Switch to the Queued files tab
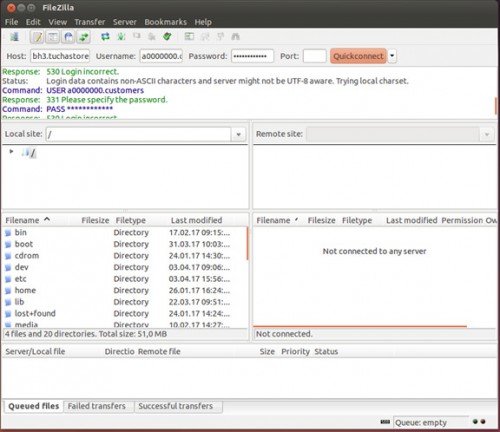Viewport: 500px width, 432px height. 34,406
